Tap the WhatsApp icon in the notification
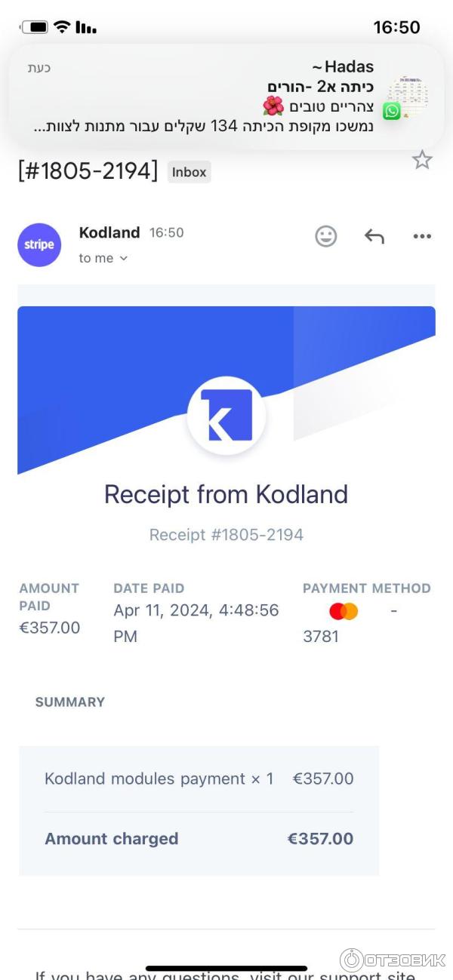Image resolution: width=453 pixels, height=980 pixels. [392, 112]
